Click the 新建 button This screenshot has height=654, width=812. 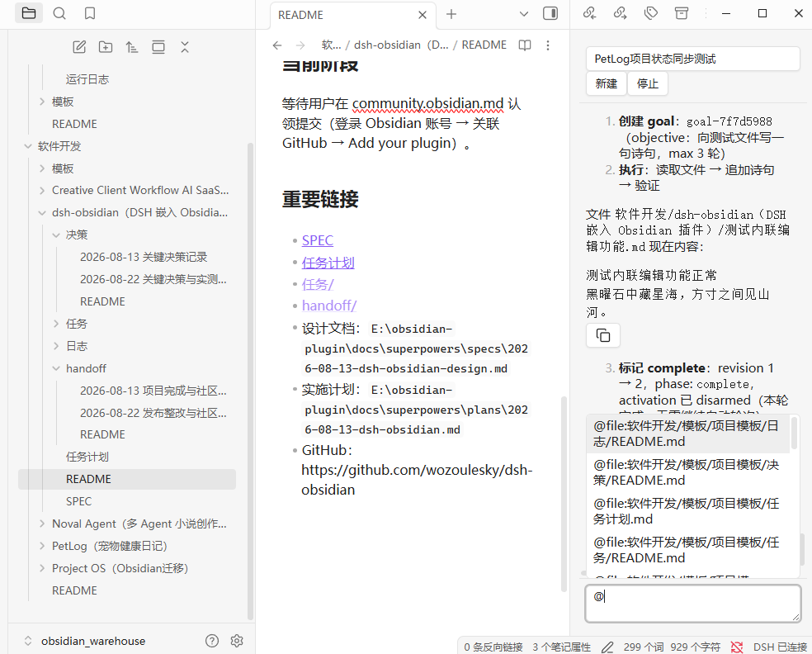[x=607, y=83]
